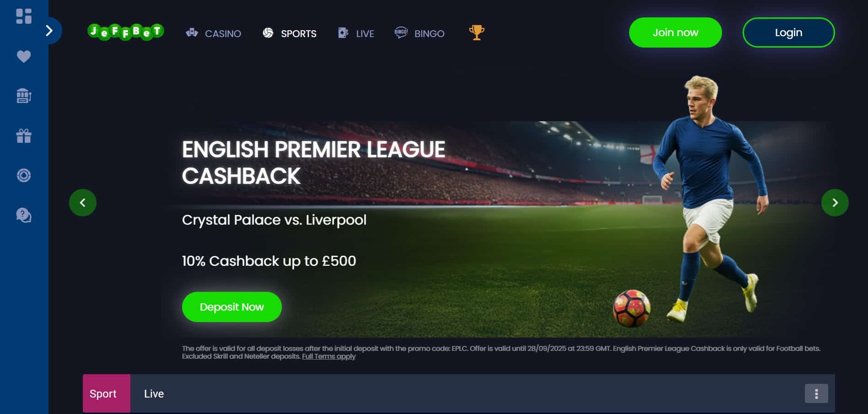Open the dashboard grid icon in sidebar
The image size is (868, 414).
pos(24,16)
